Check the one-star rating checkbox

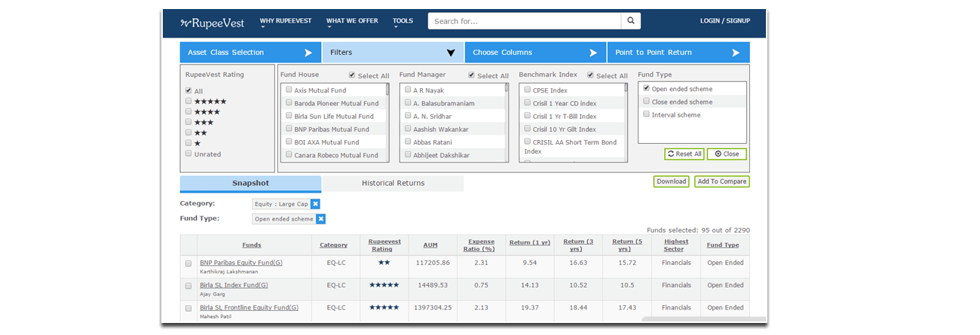point(188,143)
